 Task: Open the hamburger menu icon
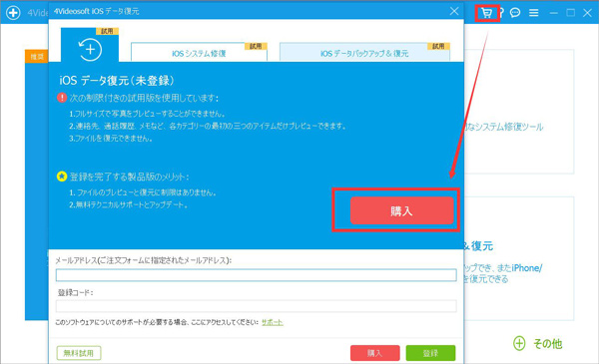(534, 13)
